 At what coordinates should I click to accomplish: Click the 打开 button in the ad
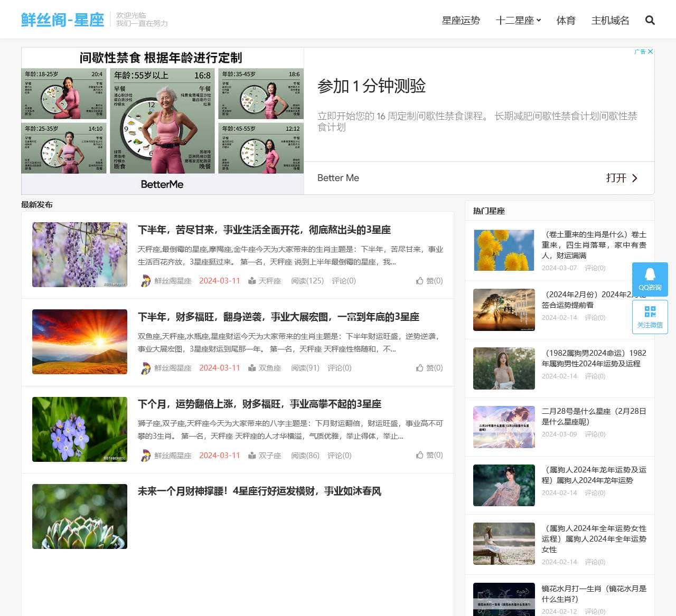point(622,178)
